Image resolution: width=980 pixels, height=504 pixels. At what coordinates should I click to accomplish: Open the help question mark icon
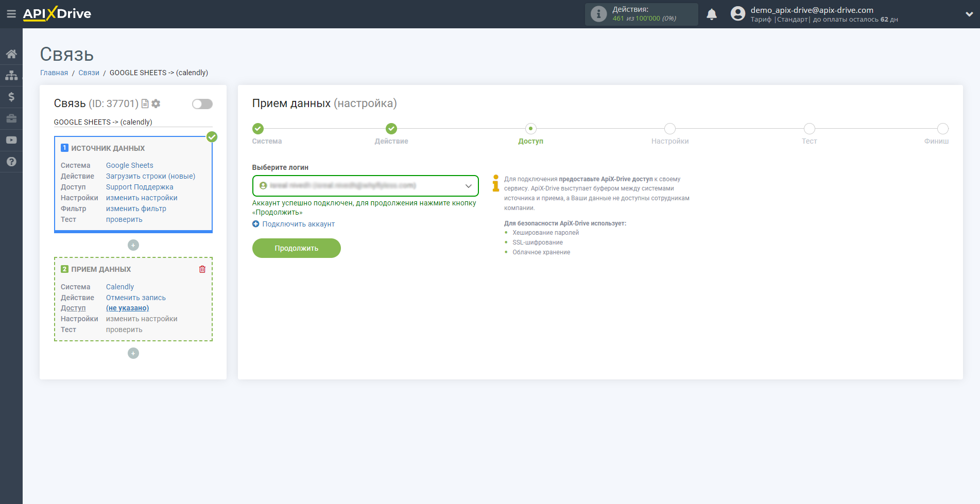click(11, 162)
